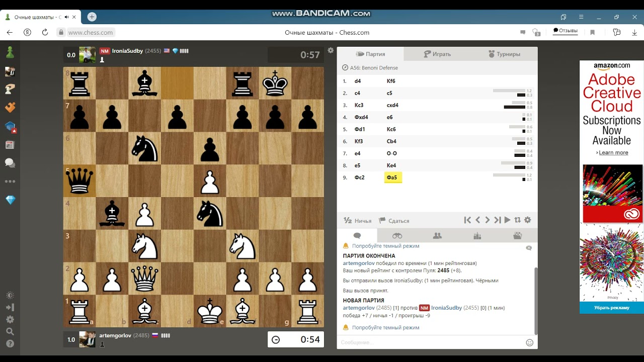This screenshot has height=362, width=644.
Task: Flip the board using arrows icon
Action: click(517, 220)
